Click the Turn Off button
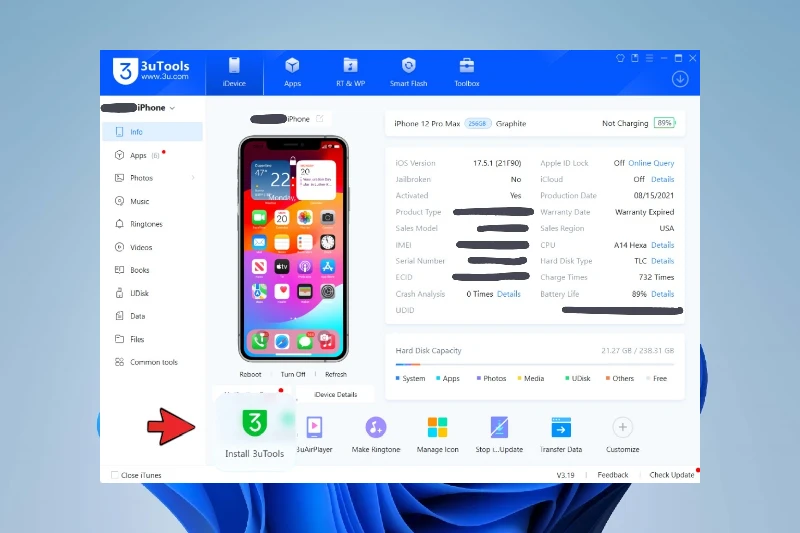This screenshot has height=533, width=800. tap(293, 374)
